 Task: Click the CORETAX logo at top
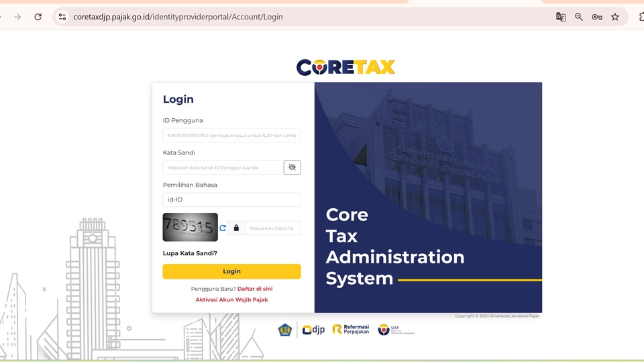[345, 67]
